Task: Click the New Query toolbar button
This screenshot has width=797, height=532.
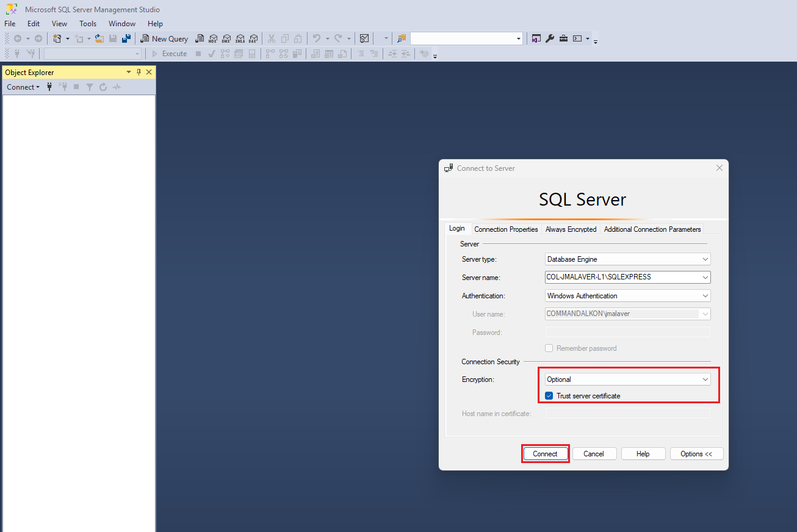Action: pyautogui.click(x=164, y=38)
